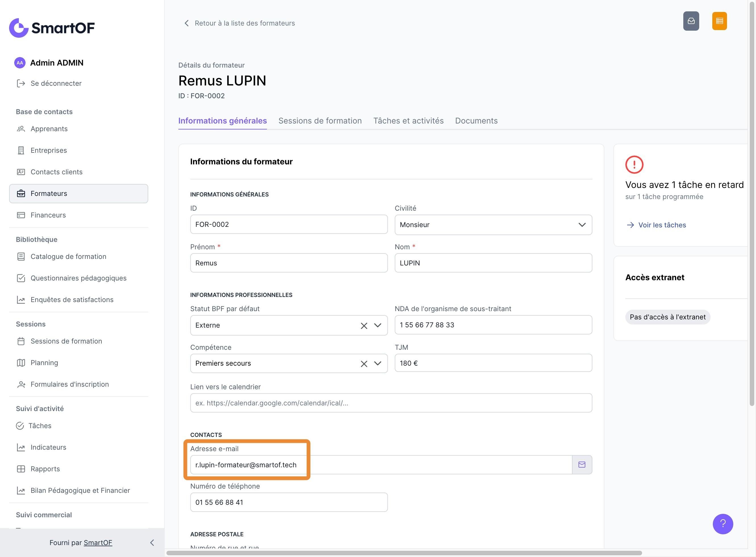Collapse the sidebar with the chevron arrow

152,543
